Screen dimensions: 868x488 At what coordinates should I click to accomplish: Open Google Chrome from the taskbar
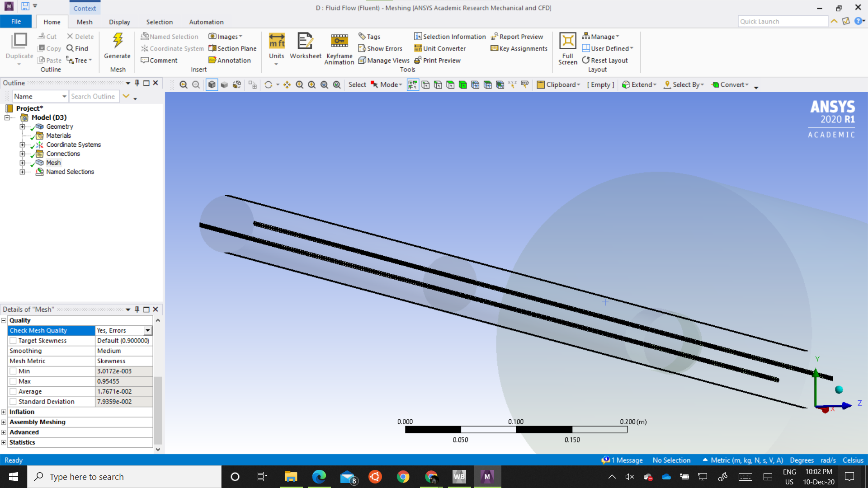click(x=403, y=476)
